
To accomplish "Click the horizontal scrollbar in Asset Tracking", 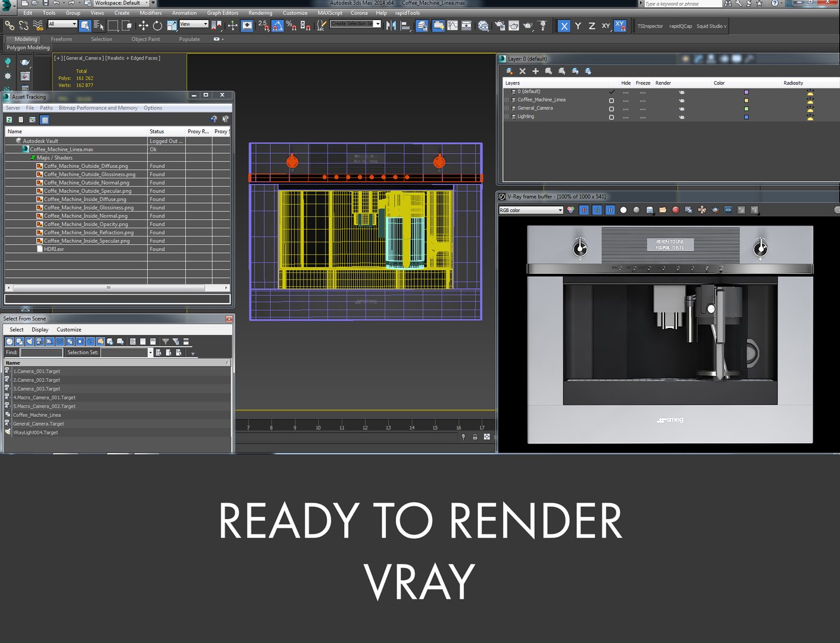I will pos(108,288).
